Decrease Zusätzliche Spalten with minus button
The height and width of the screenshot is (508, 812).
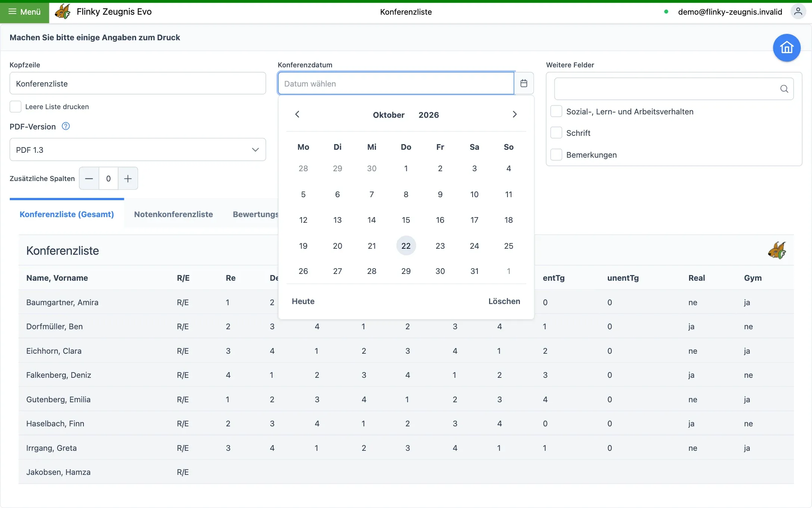click(x=89, y=178)
